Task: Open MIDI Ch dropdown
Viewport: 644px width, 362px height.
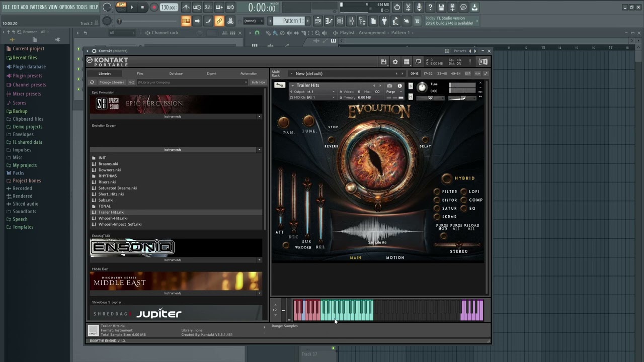Action: point(312,98)
